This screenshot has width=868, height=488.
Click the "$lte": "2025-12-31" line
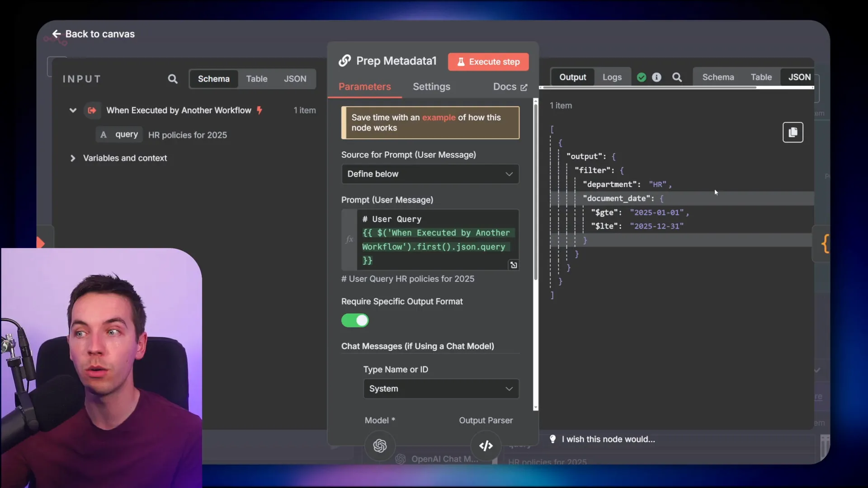click(x=637, y=226)
